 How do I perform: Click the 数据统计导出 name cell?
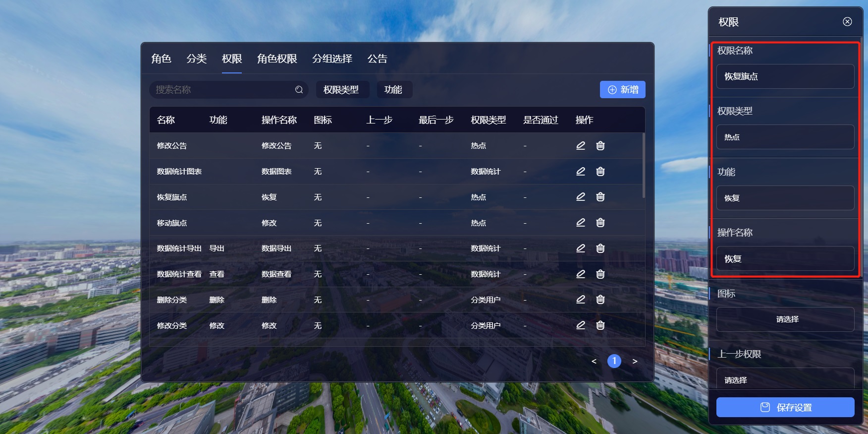[179, 248]
